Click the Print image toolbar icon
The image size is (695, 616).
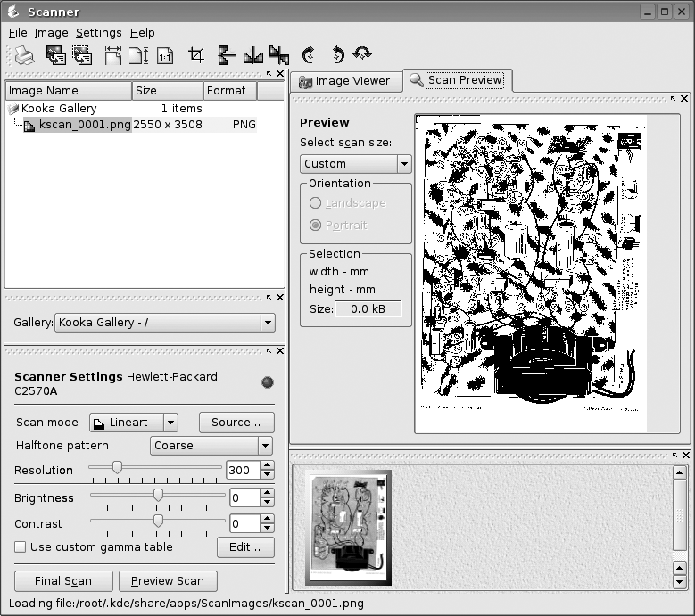[x=24, y=56]
